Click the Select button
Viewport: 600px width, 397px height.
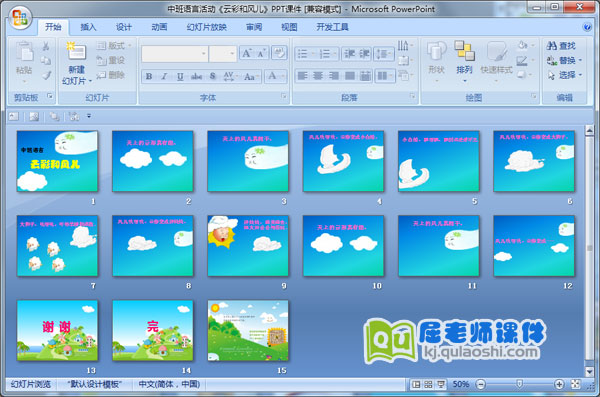coord(564,75)
